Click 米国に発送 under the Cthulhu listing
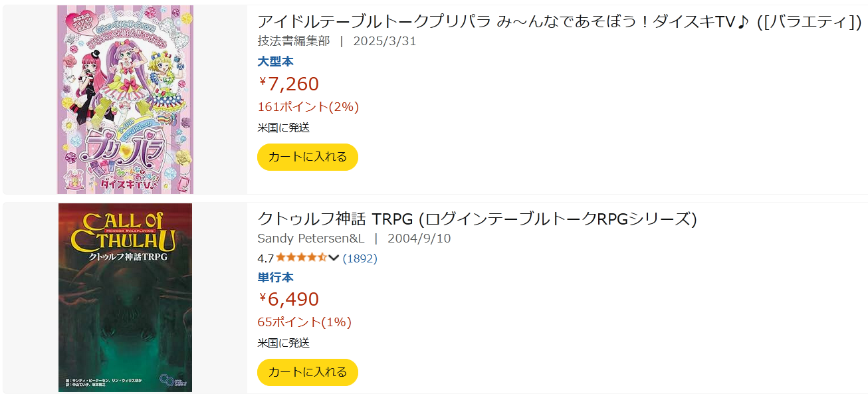Viewport: 868px width, 400px height. (283, 343)
